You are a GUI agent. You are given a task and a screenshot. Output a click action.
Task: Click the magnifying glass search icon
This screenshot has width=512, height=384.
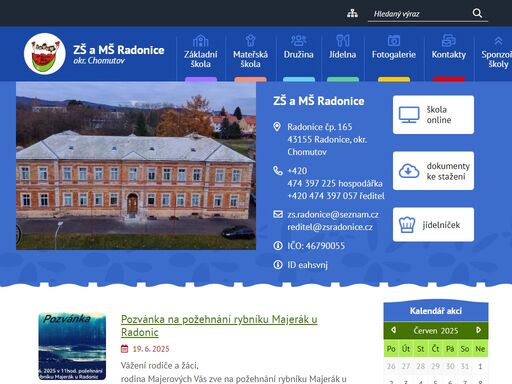(x=477, y=13)
